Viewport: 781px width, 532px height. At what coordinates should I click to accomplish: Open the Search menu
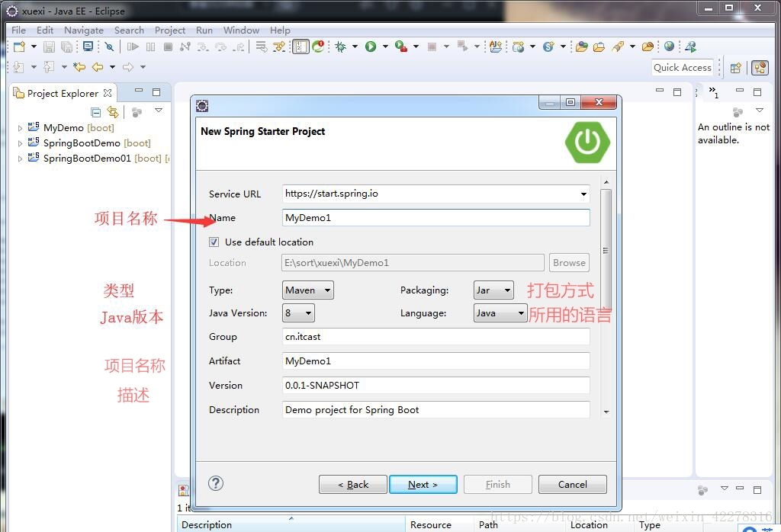(x=129, y=30)
